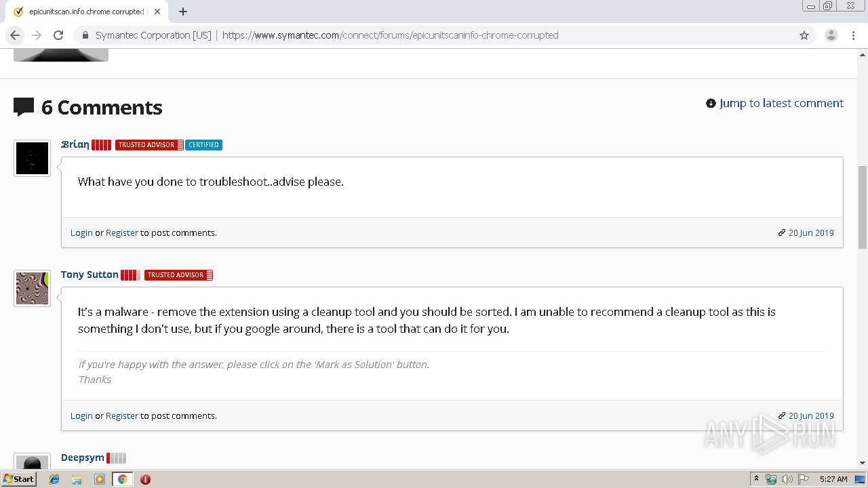Reload the Symantec forum page
868x488 pixels.
(58, 35)
